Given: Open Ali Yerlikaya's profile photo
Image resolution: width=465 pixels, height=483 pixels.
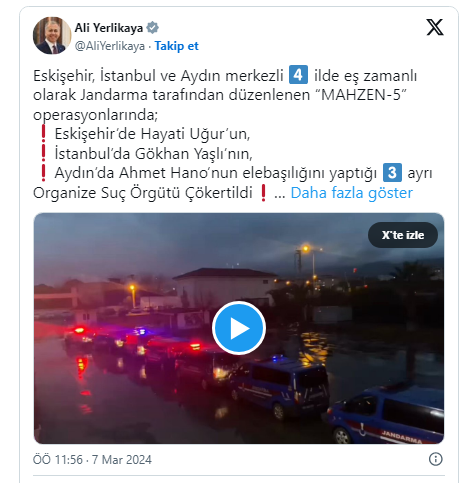Looking at the screenshot, I should (52, 36).
